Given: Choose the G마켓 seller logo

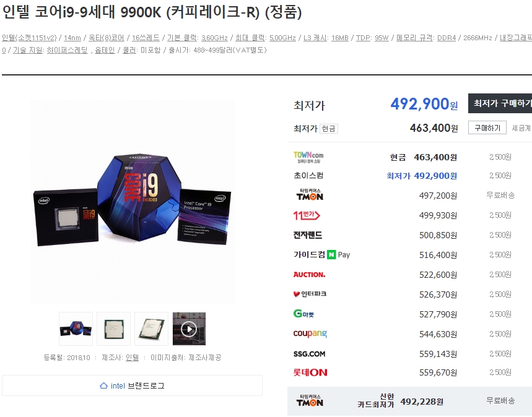Looking at the screenshot, I should (x=303, y=314).
